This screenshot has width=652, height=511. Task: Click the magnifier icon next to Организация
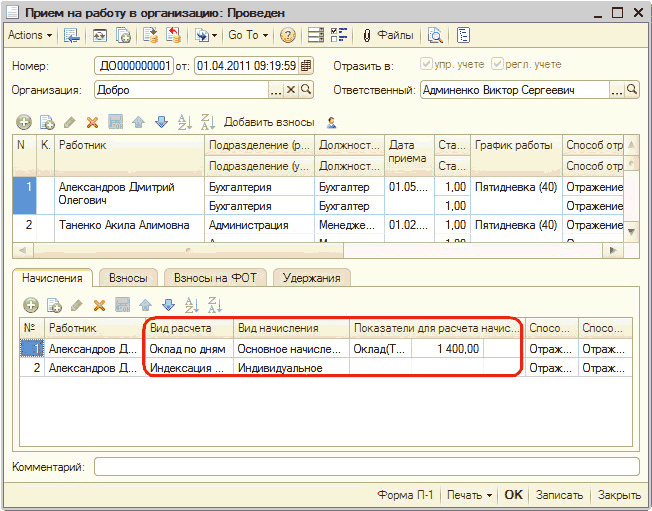pos(306,90)
